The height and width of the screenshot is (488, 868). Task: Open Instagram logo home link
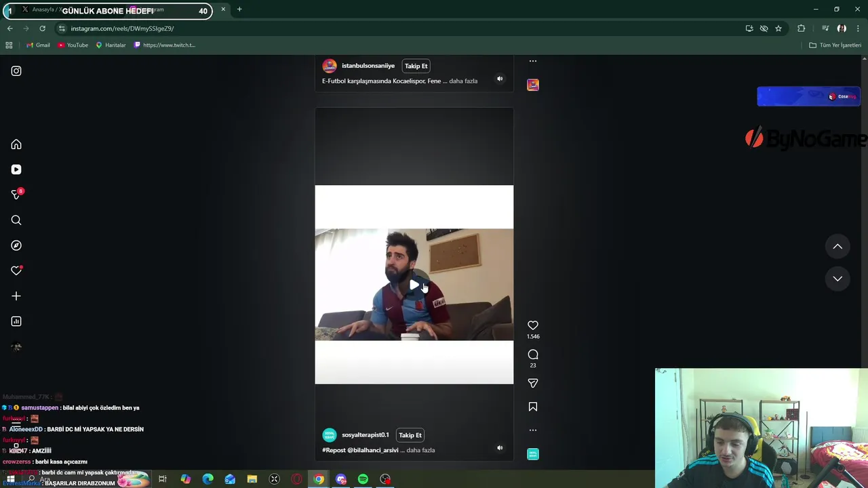point(16,71)
